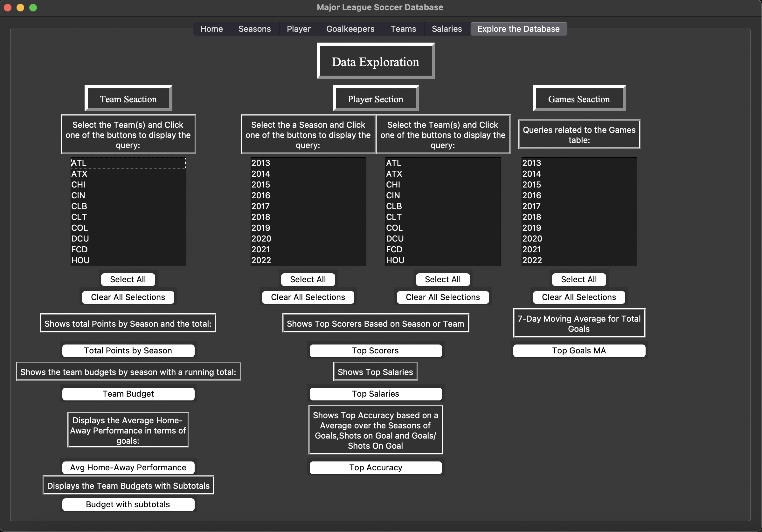Run the Top Accuracy query
The width and height of the screenshot is (762, 532).
[375, 467]
